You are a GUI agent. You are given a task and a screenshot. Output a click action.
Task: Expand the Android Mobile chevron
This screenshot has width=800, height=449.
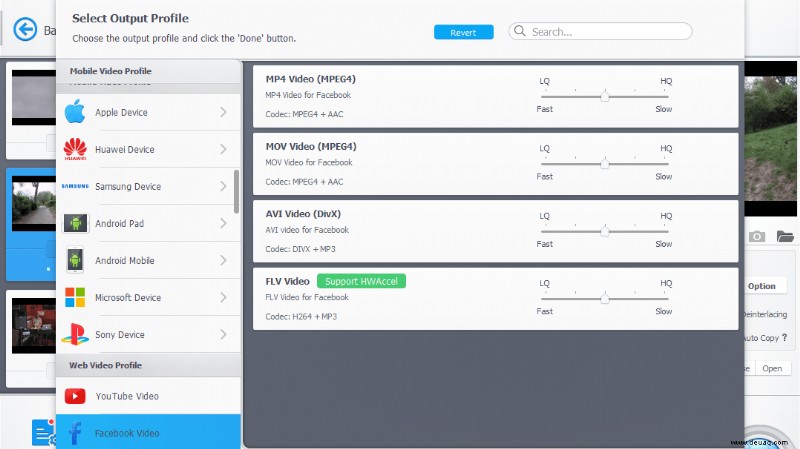pos(223,260)
